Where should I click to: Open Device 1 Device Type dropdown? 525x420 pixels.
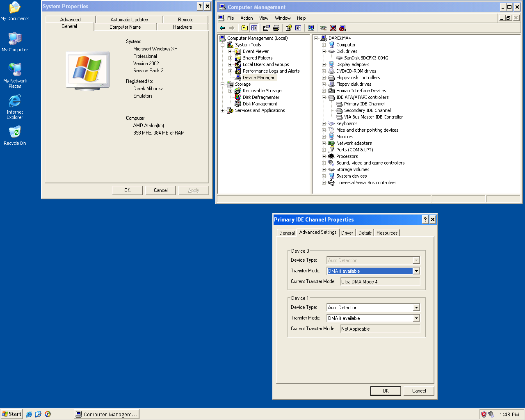(x=416, y=308)
